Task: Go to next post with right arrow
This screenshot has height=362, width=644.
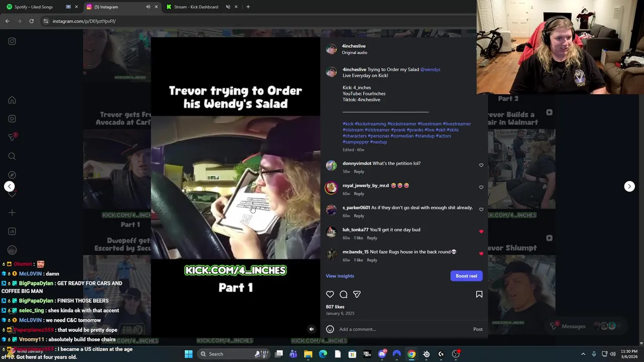Action: 629,187
